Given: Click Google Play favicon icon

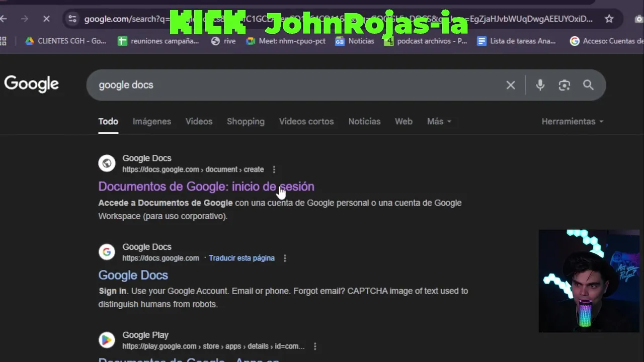Looking at the screenshot, I should coord(107,340).
